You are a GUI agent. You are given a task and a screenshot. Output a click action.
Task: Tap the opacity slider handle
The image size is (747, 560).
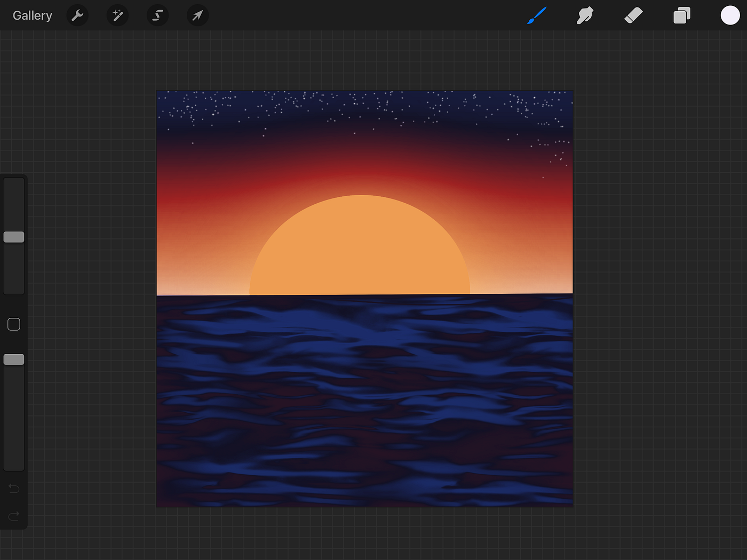tap(14, 359)
